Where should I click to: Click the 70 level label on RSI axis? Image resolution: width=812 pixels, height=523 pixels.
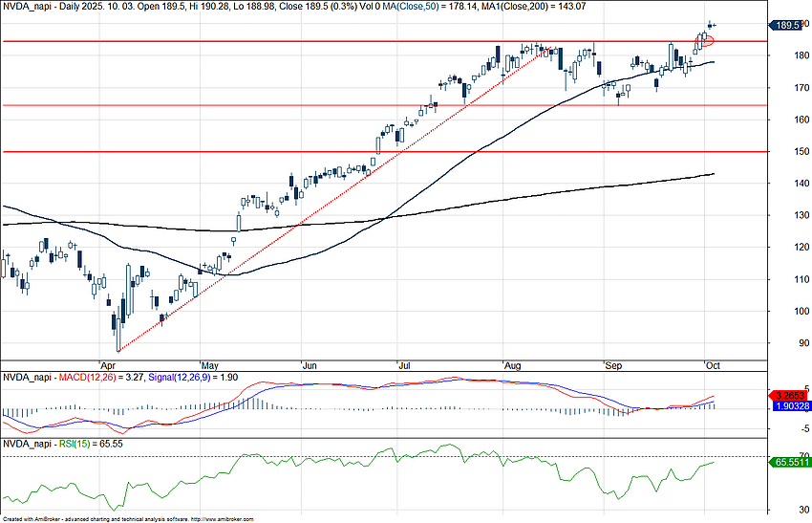click(x=779, y=456)
